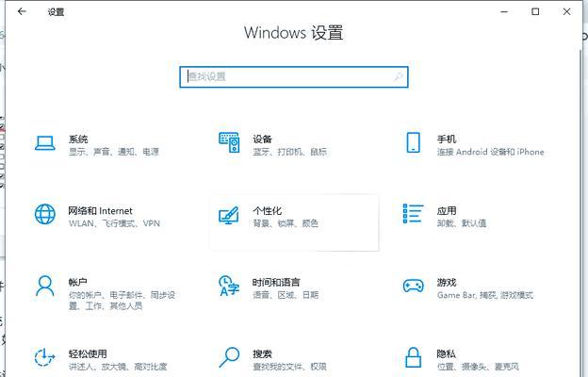Close the Settings window
Viewport: 588px width, 377px height.
(566, 11)
